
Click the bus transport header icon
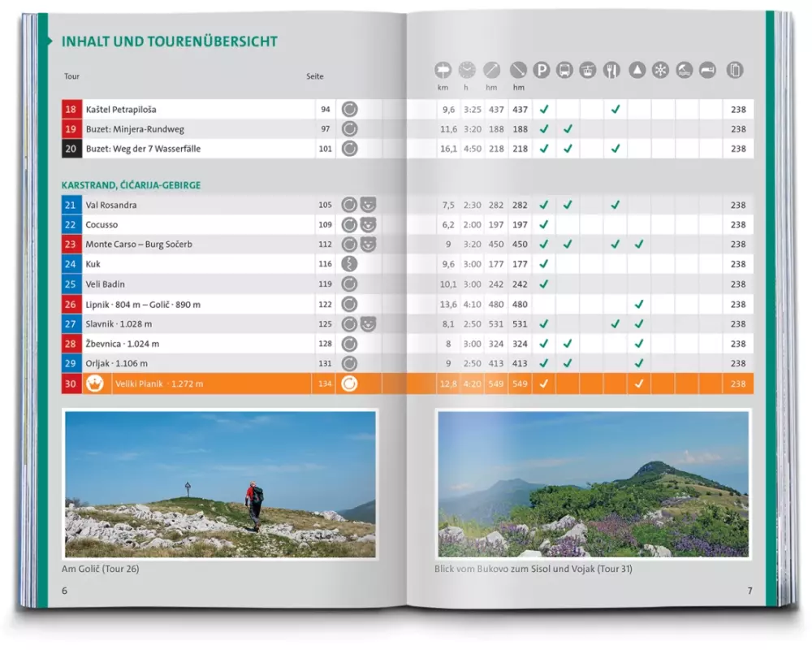click(x=564, y=70)
